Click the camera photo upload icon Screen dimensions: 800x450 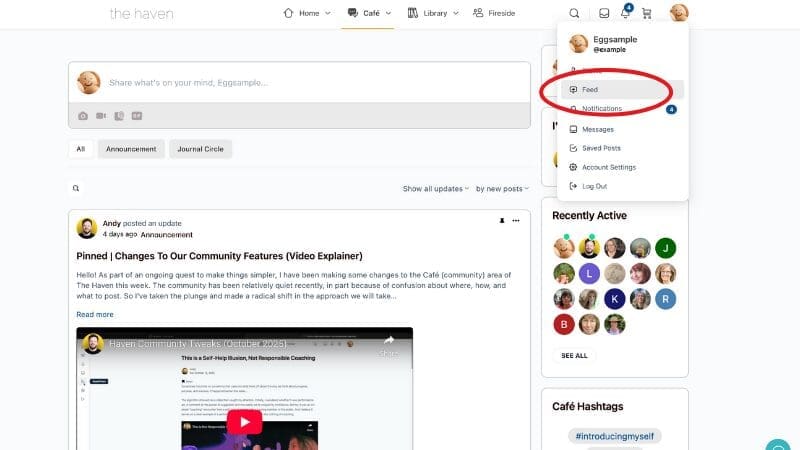click(83, 116)
